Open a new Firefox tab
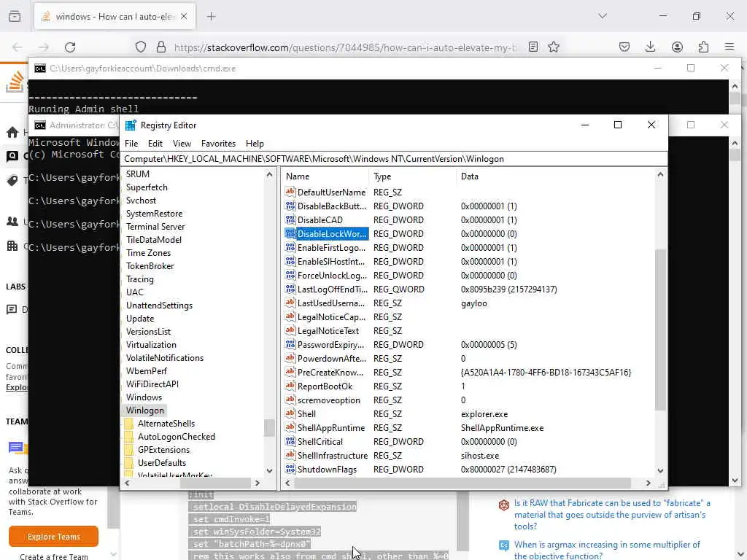Image resolution: width=747 pixels, height=560 pixels. coord(211,16)
